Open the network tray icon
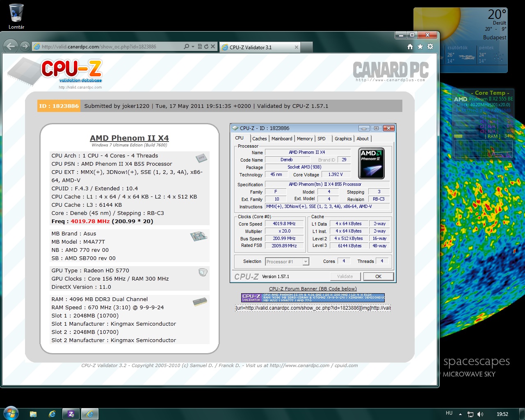This screenshot has height=420, width=525. (x=470, y=414)
